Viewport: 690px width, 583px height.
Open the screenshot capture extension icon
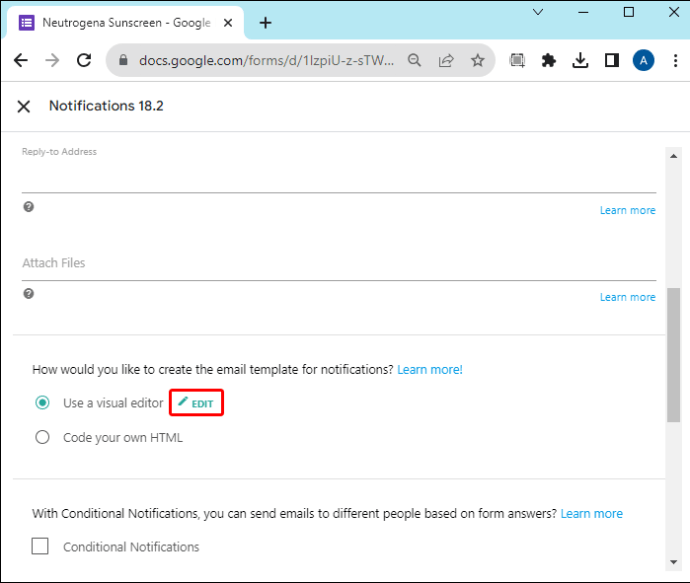click(x=517, y=60)
